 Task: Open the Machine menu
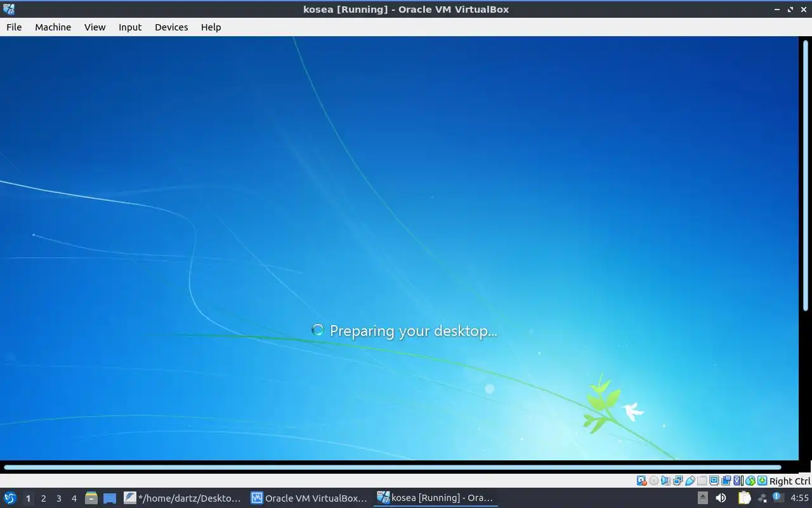click(53, 27)
